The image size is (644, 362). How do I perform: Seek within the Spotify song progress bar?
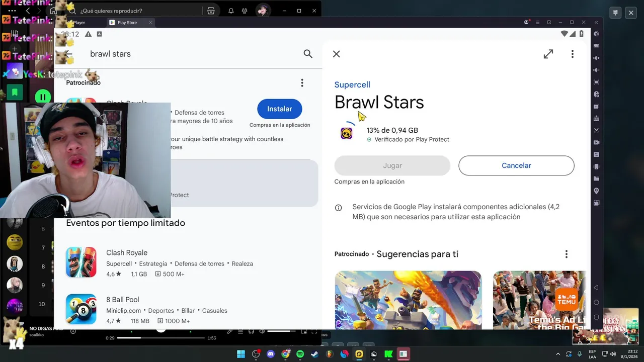tap(161, 338)
